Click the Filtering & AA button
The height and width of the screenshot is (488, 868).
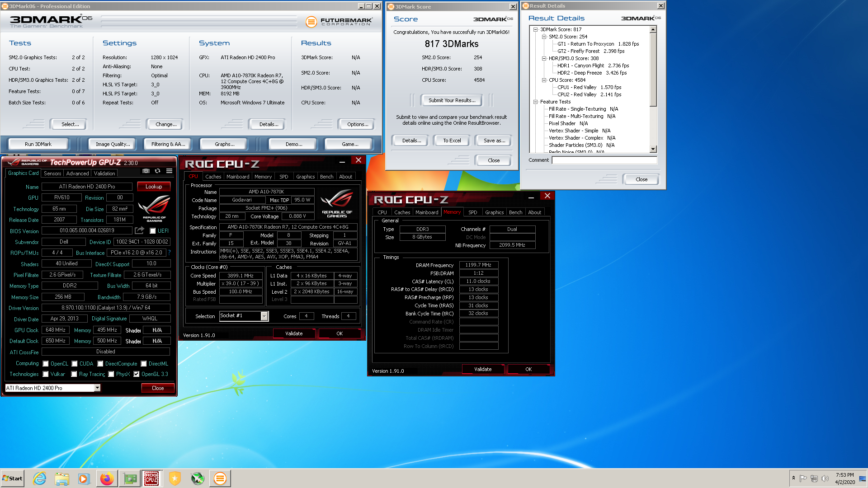168,144
